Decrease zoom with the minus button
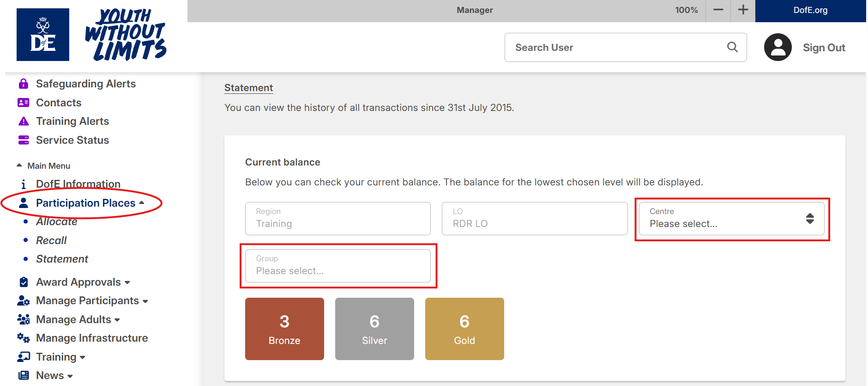This screenshot has height=386, width=868. tap(718, 10)
